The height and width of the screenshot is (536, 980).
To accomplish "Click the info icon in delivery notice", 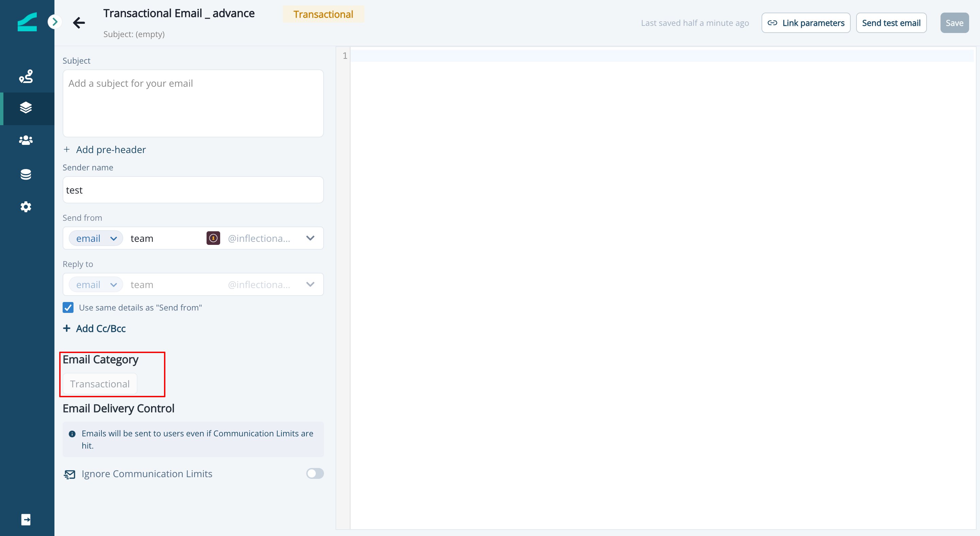I will point(72,434).
